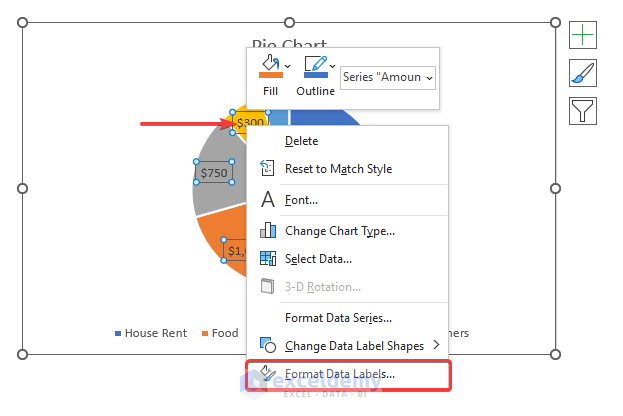Expand the Outline color dropdown arrow
Screen dimensions: 623x416
pos(333,66)
